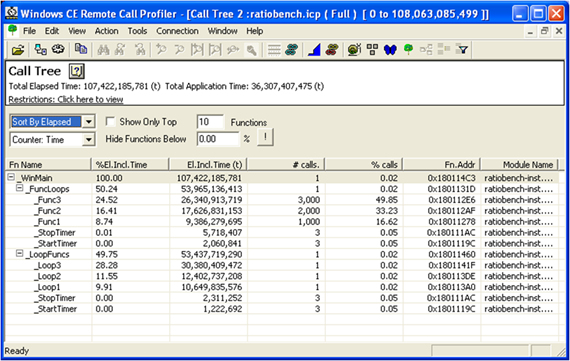Click the teal chain links toolbar icon
570x361 pixels.
click(292, 49)
